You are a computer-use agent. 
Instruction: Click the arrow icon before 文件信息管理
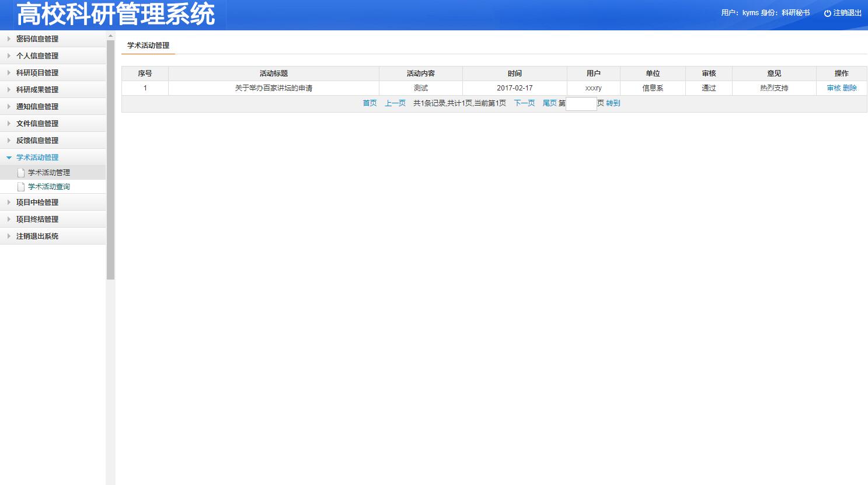pyautogui.click(x=8, y=123)
